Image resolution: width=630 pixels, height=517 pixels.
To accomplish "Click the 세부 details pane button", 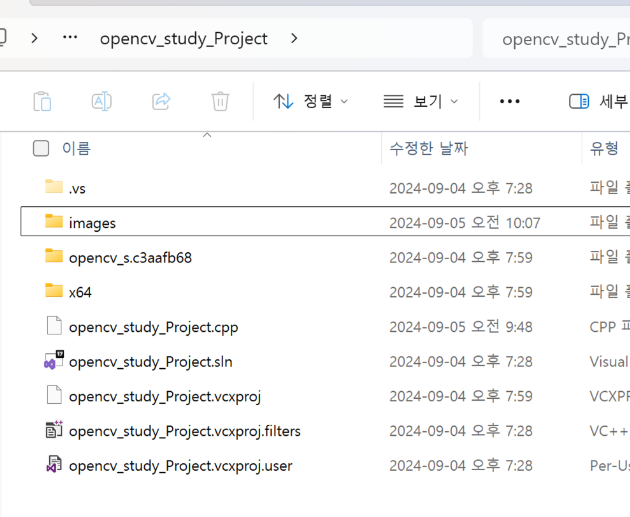I will tap(598, 101).
